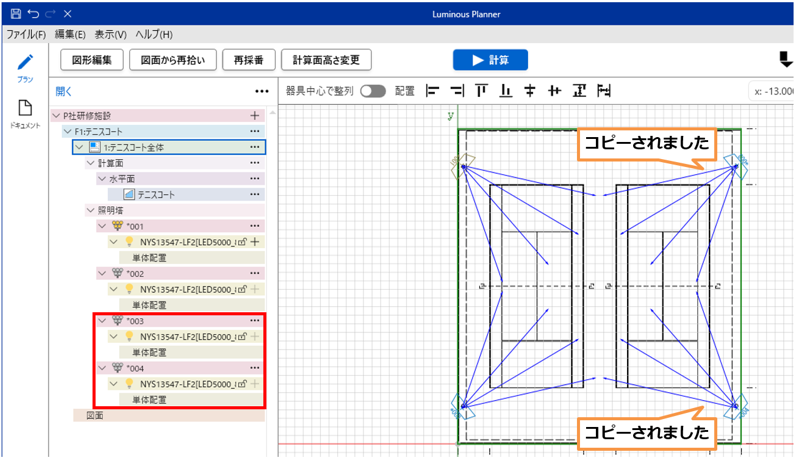Open the 表示(V) menu
This screenshot has width=802, height=462.
(111, 34)
